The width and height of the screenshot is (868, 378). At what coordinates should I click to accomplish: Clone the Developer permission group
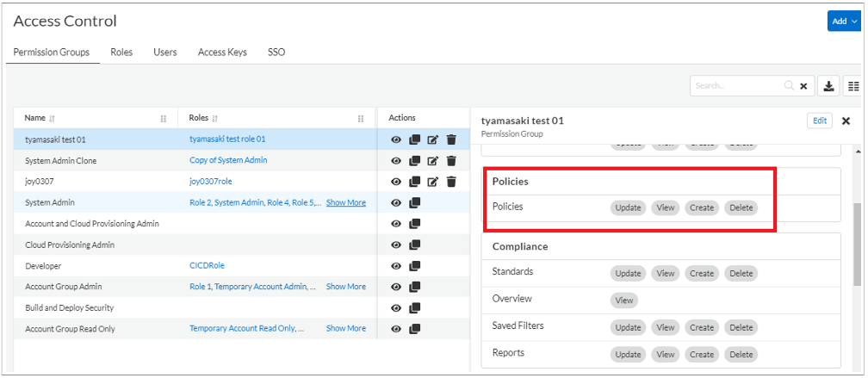414,266
